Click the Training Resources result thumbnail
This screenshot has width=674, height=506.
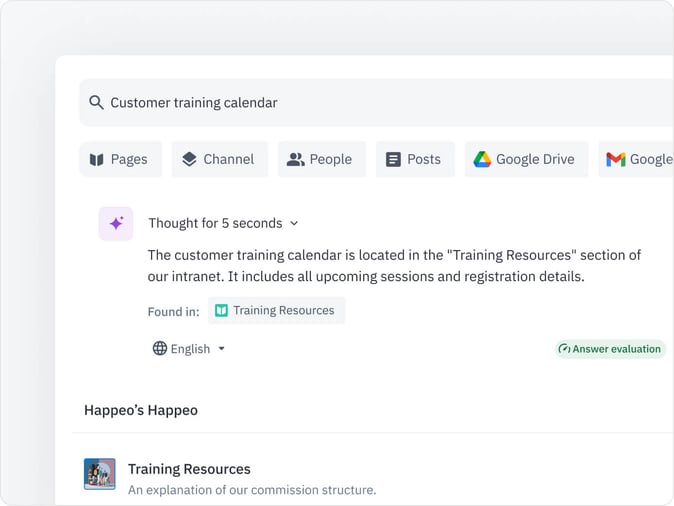(100, 474)
